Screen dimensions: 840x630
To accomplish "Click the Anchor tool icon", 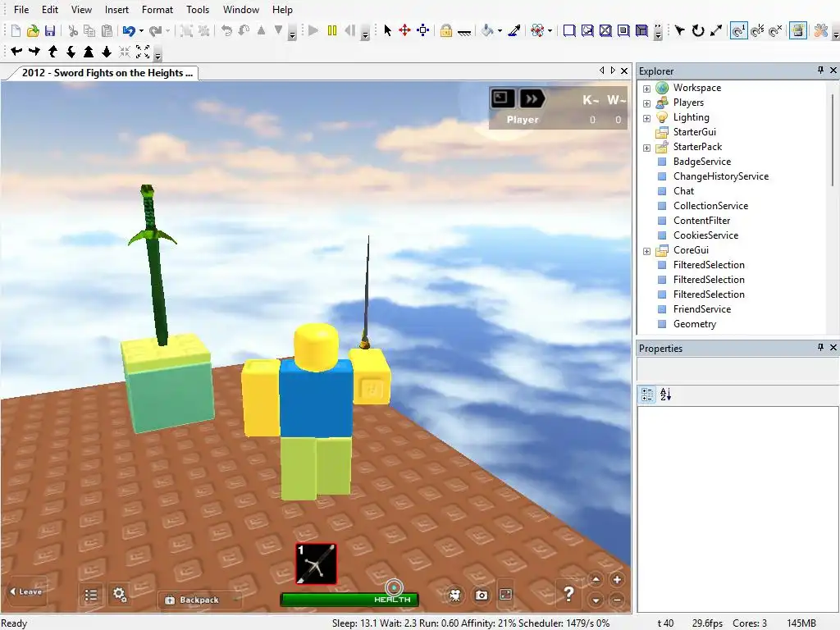I will click(464, 32).
